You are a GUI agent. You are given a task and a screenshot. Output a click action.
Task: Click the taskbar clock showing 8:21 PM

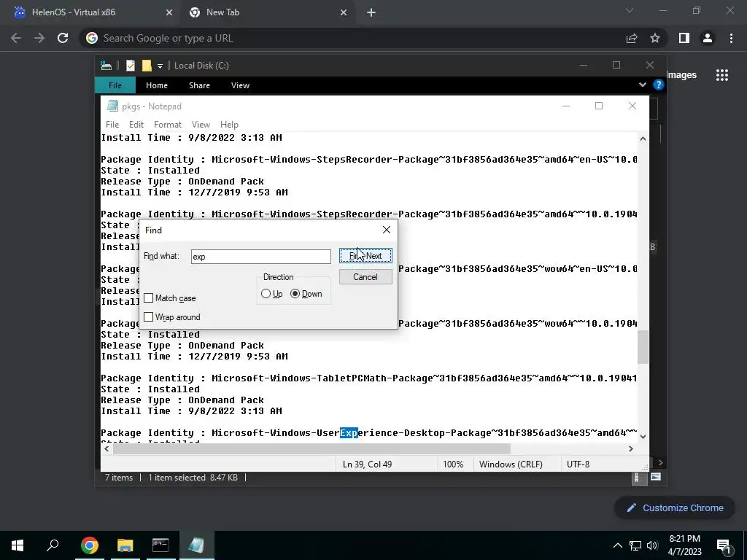coord(684,545)
